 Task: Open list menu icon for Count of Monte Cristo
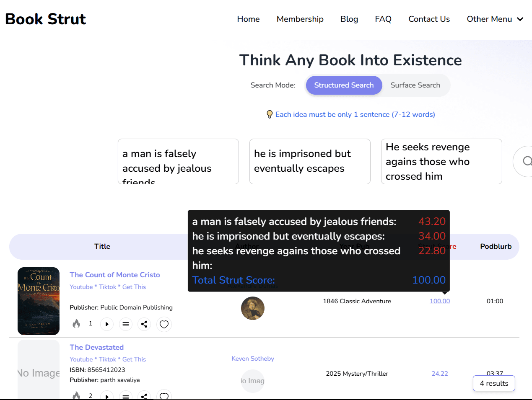point(125,324)
